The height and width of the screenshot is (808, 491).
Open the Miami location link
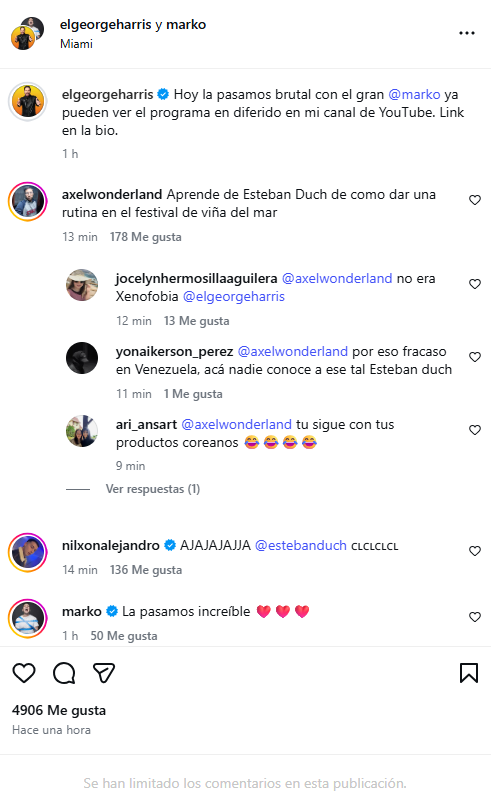pos(76,44)
